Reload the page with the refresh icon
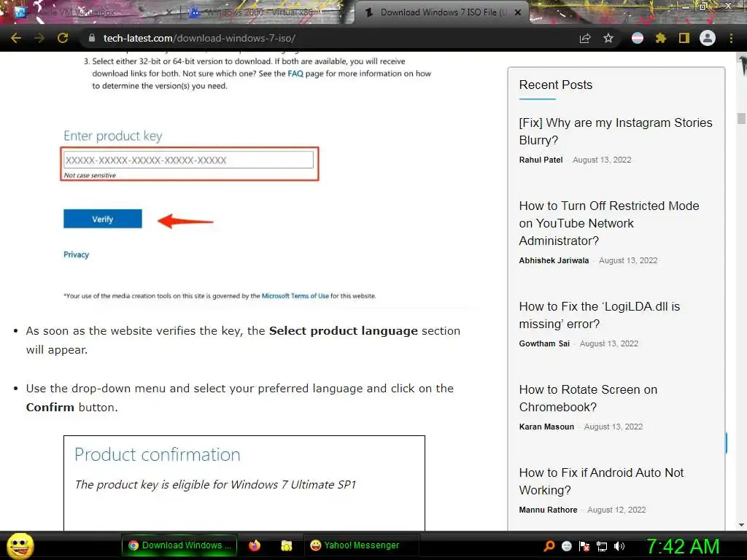Screen dimensions: 747x560 [x=63, y=38]
